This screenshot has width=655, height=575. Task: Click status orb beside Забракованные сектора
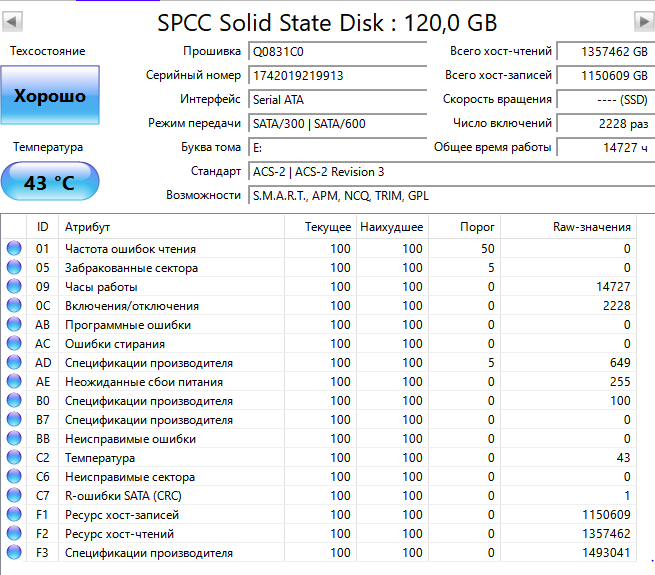(x=14, y=268)
